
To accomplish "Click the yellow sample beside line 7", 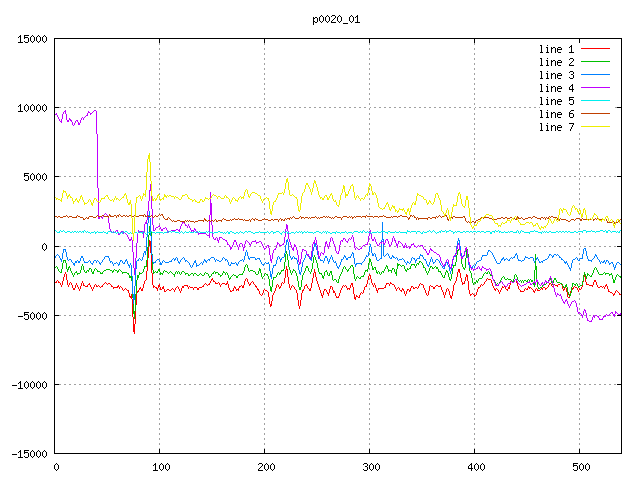I will tap(595, 127).
